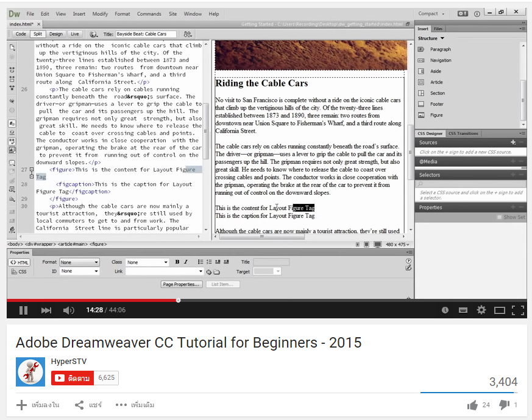Open the Edit menu
The height and width of the screenshot is (420, 532).
(x=44, y=14)
